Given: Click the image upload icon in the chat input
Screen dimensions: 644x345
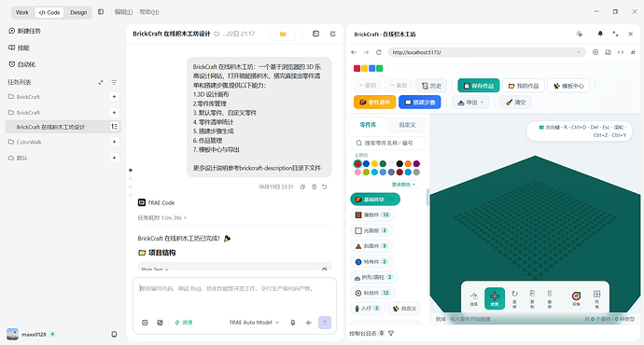Looking at the screenshot, I should pyautogui.click(x=161, y=323).
